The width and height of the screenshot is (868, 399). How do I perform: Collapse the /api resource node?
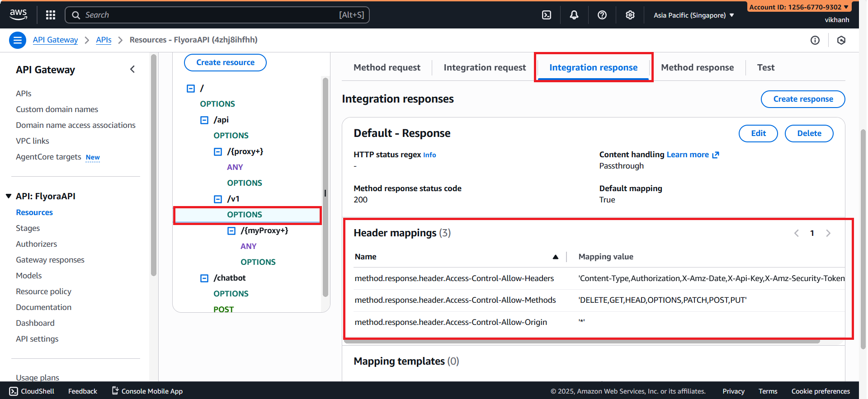204,120
